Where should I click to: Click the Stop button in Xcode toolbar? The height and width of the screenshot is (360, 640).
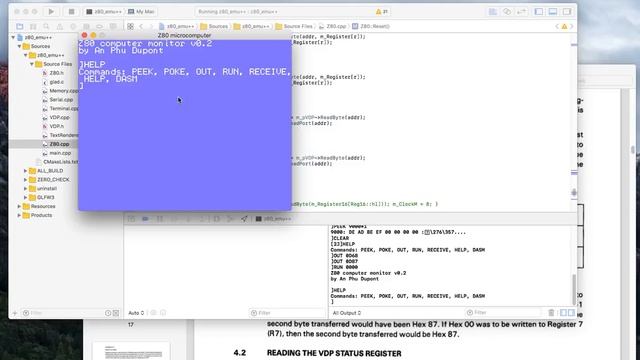coord(71,11)
